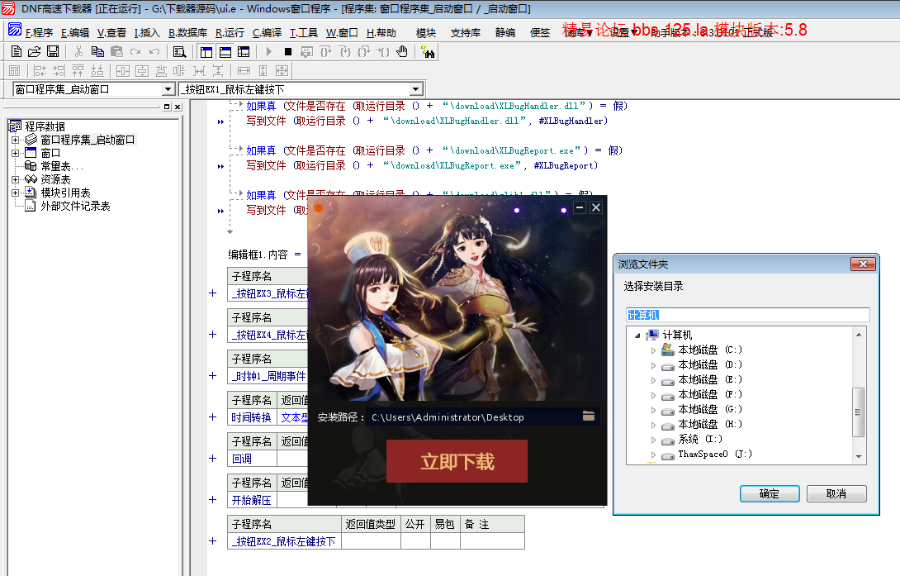900x576 pixels.
Task: Click the step-over debug braces icon
Action: pyautogui.click(x=325, y=52)
